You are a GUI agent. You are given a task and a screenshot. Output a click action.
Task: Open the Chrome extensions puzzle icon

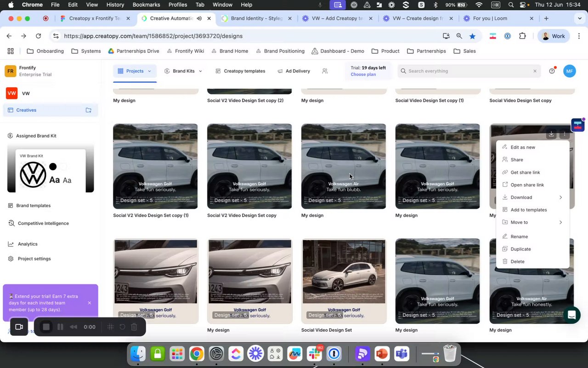[x=522, y=36]
